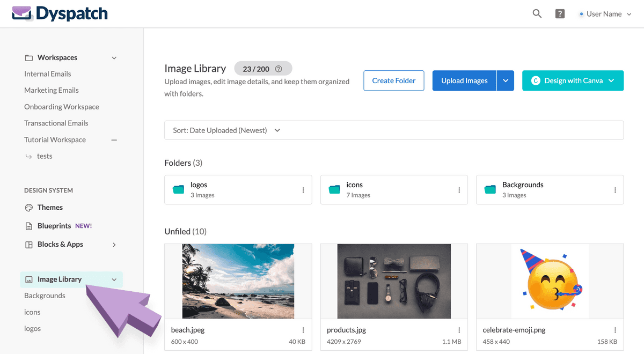Open the Backgrounds folder card
The height and width of the screenshot is (354, 644).
[550, 189]
